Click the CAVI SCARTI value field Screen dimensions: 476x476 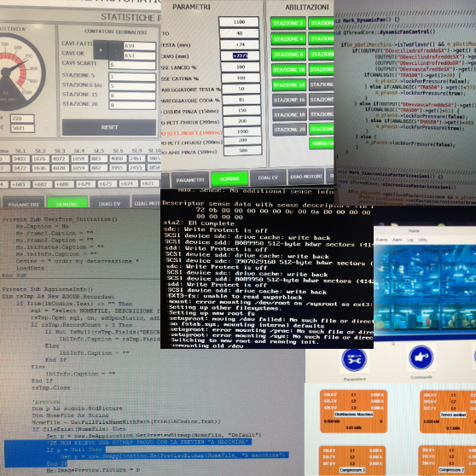point(132,65)
